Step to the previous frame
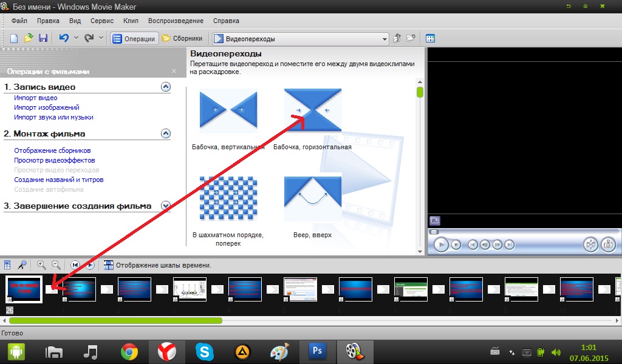 [x=485, y=244]
